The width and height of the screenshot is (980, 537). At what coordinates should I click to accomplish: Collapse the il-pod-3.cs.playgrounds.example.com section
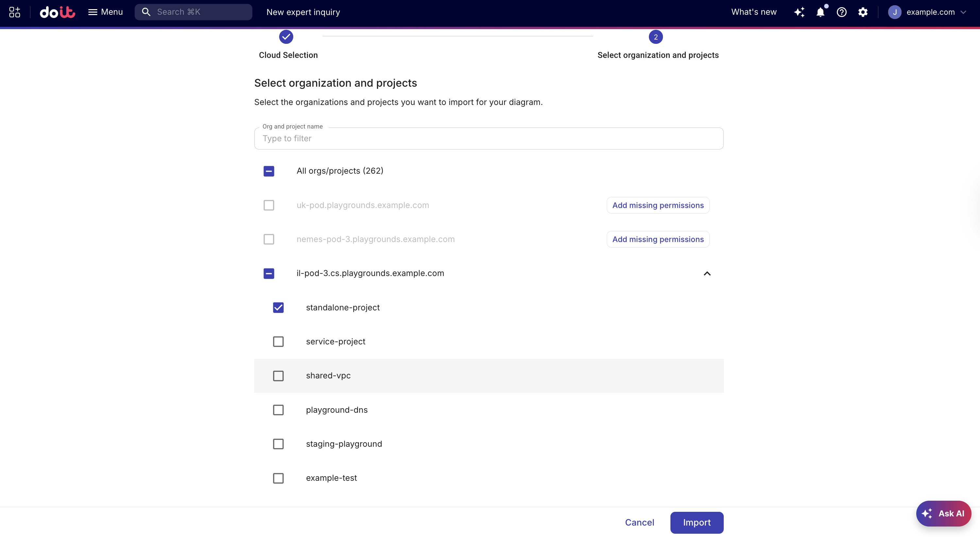(x=707, y=273)
